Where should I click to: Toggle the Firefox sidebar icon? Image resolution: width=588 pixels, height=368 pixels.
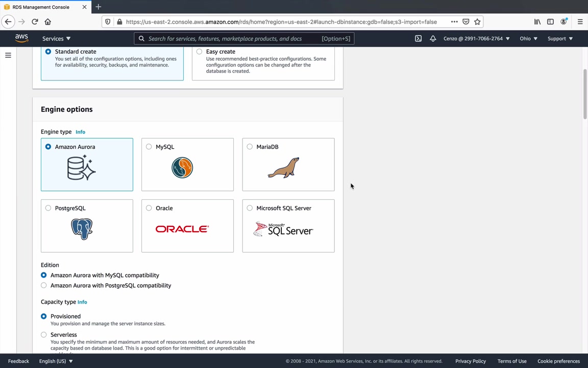click(x=550, y=22)
